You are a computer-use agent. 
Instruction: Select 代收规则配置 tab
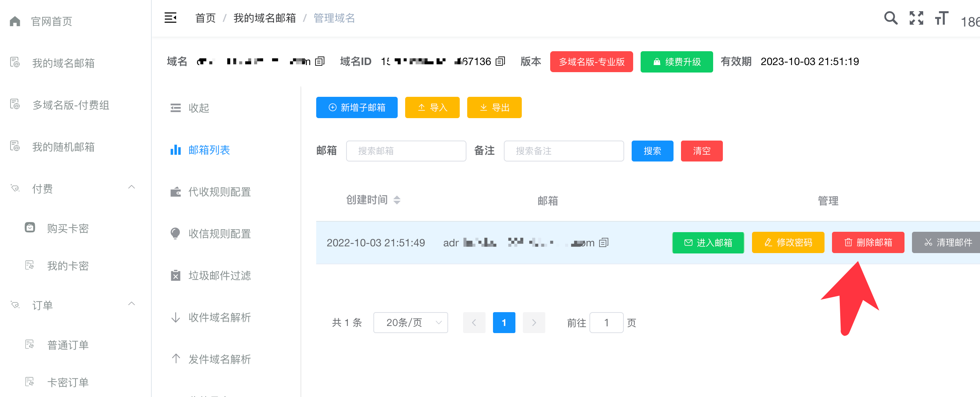coord(219,192)
